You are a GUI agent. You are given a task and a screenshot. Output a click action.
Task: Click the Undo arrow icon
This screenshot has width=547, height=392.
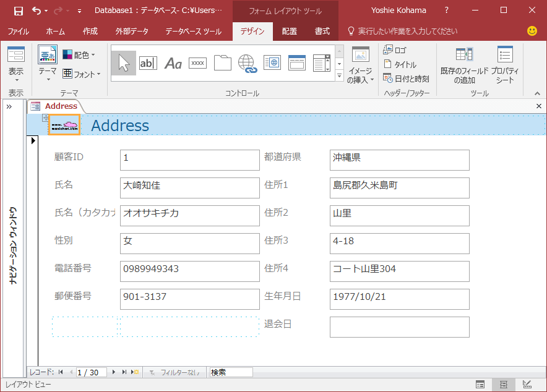37,11
